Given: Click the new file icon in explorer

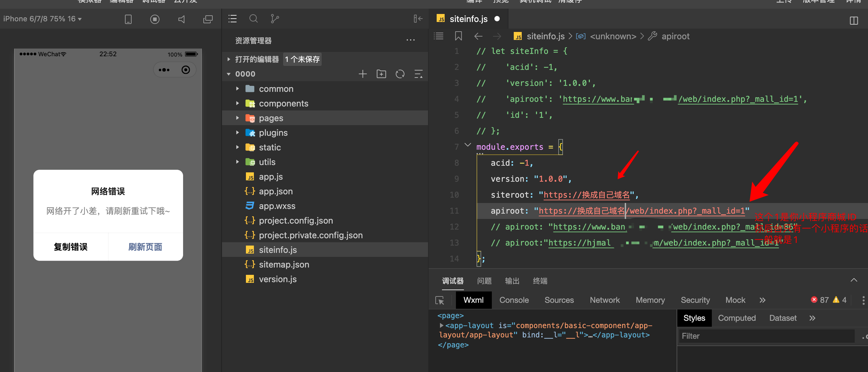Looking at the screenshot, I should 363,74.
